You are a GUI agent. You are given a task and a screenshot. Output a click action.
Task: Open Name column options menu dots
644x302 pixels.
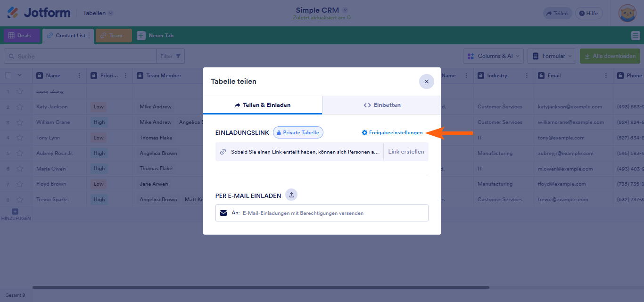point(79,75)
